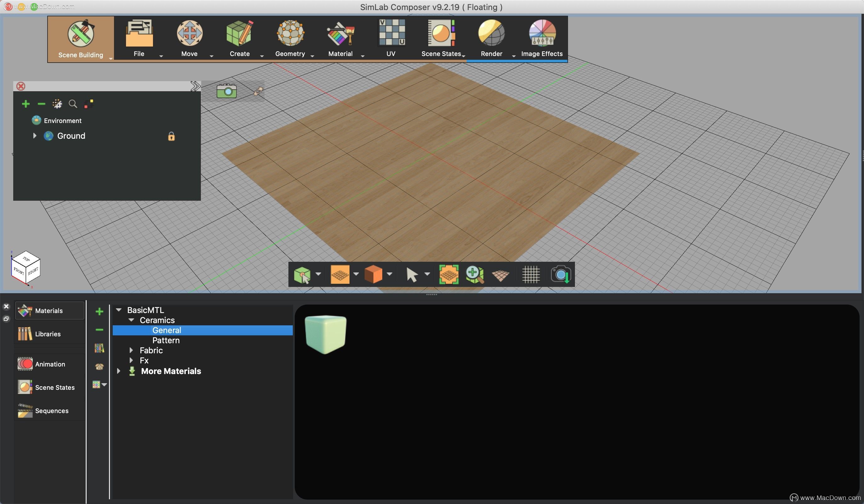Click the link icon beside camera

coord(258,91)
